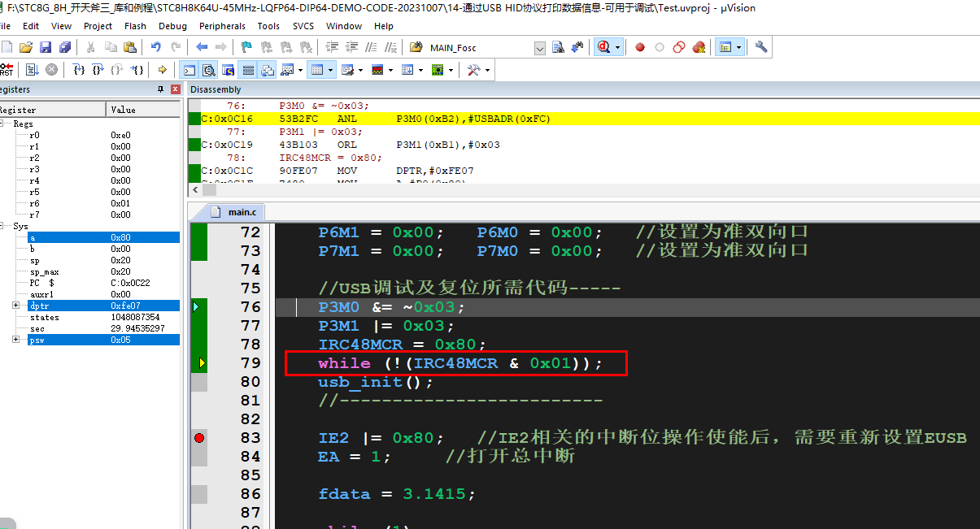Viewport: 980px width, 529px height.
Task: Open the Project menu
Action: pos(98,26)
